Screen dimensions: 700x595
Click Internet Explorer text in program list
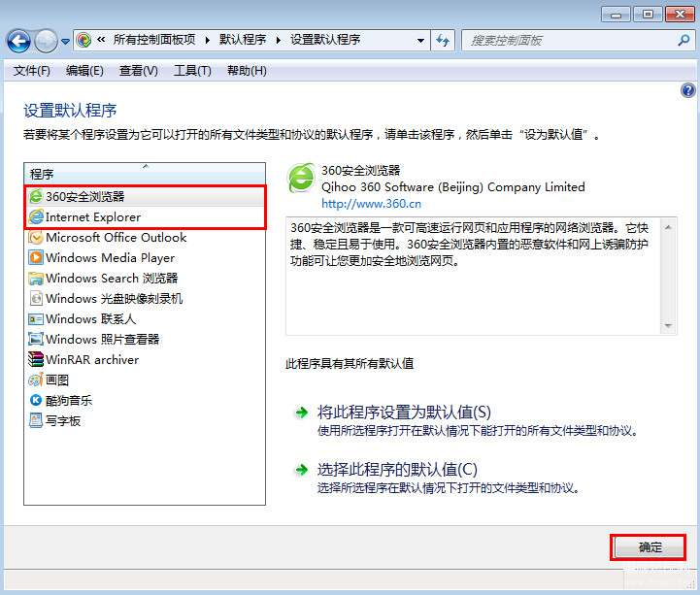[x=93, y=216]
